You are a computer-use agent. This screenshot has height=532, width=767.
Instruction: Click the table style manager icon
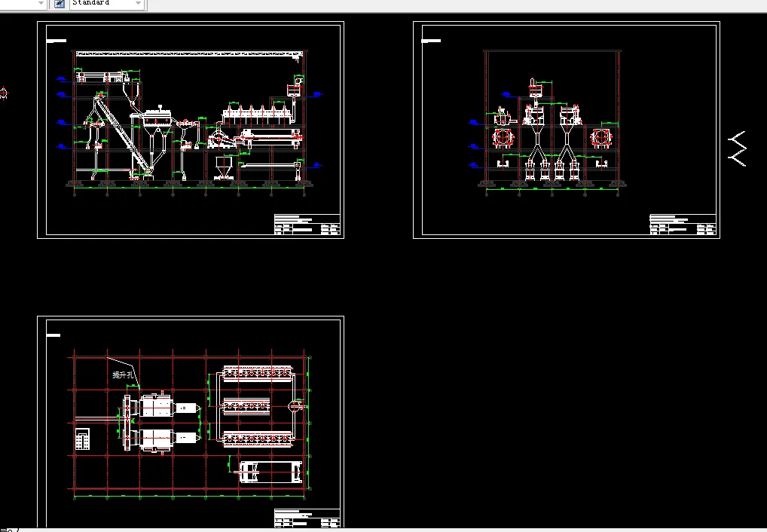[x=60, y=4]
